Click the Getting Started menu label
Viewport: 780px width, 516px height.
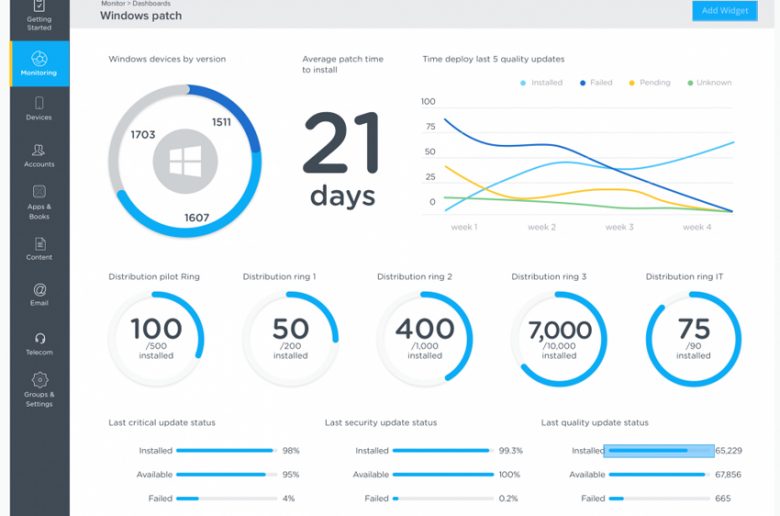[39, 23]
